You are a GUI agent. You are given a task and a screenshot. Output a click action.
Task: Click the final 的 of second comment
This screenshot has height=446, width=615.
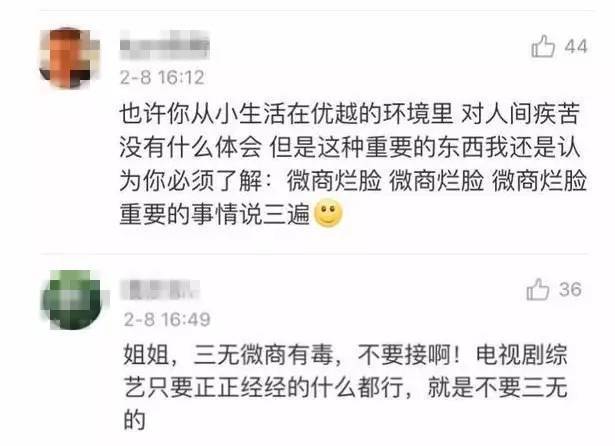(x=135, y=420)
